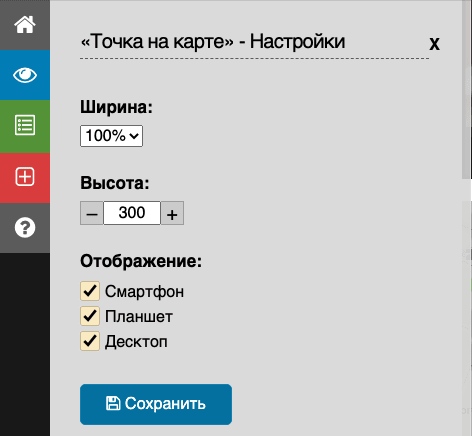
Task: Click the Высота value field showing 300
Action: [132, 213]
